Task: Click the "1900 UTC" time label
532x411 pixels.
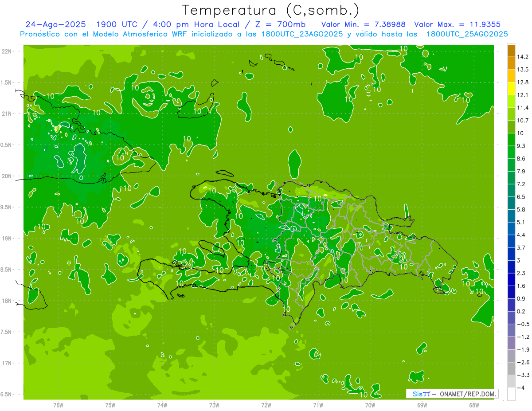Action: tap(117, 24)
